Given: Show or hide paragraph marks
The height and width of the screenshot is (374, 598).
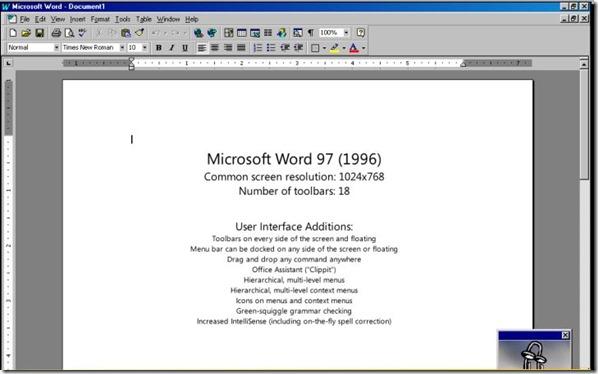Looking at the screenshot, I should click(x=311, y=33).
